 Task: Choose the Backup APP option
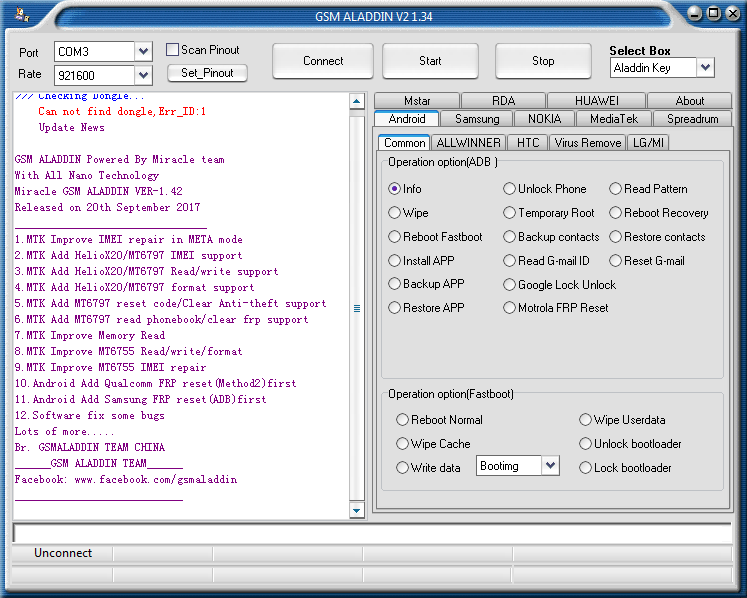point(394,284)
